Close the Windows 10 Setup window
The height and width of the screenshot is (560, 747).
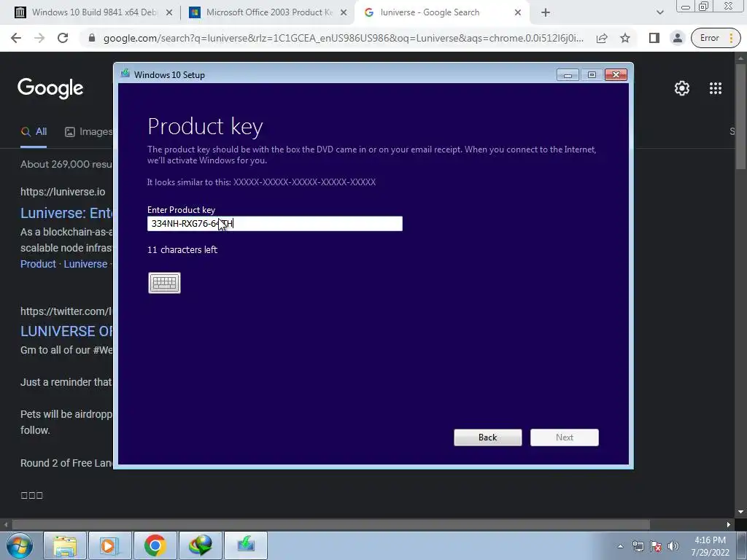click(616, 75)
